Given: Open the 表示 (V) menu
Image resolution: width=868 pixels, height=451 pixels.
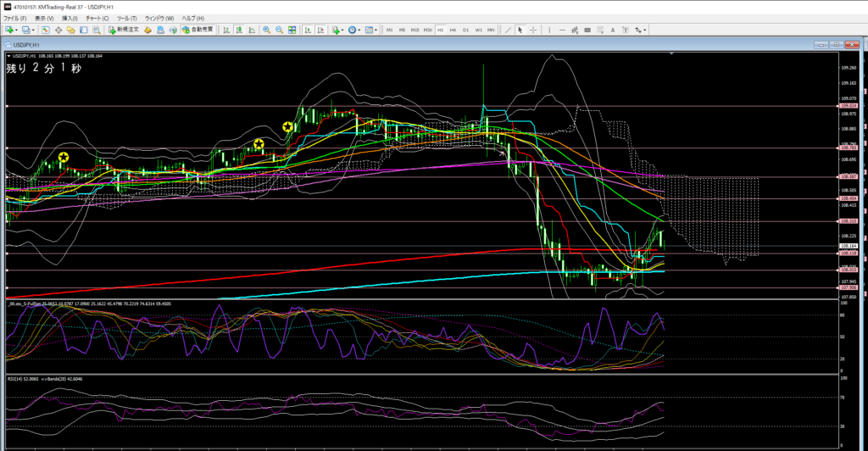Looking at the screenshot, I should [x=44, y=19].
